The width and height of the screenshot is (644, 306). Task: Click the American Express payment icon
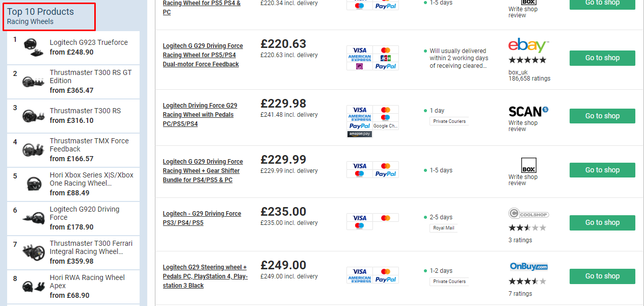pyautogui.click(x=360, y=58)
